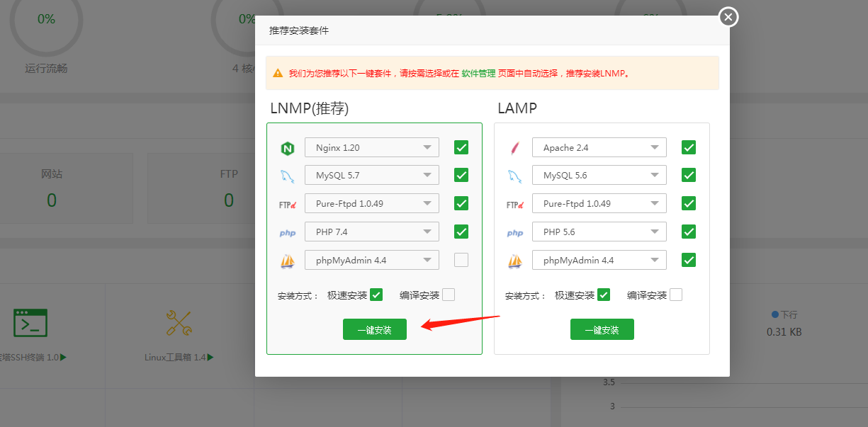Screen dimensions: 868x427
Task: Click 一键安装 button under LNMP
Action: (375, 329)
